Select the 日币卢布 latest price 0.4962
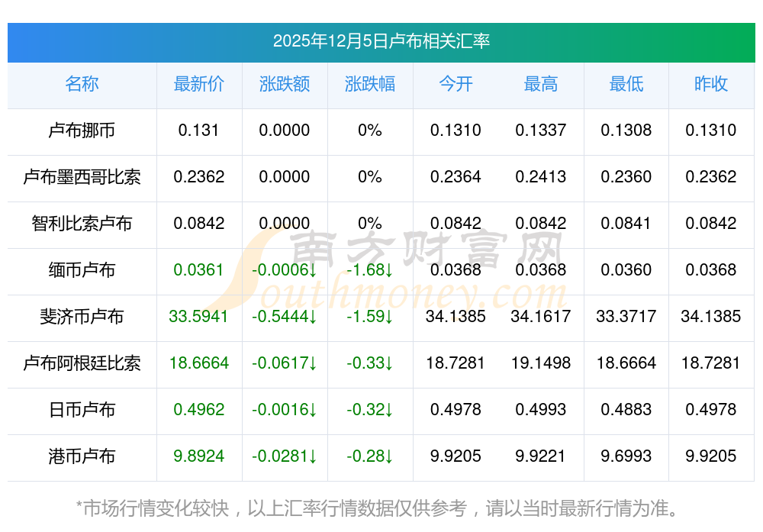763x532 pixels. (x=199, y=410)
